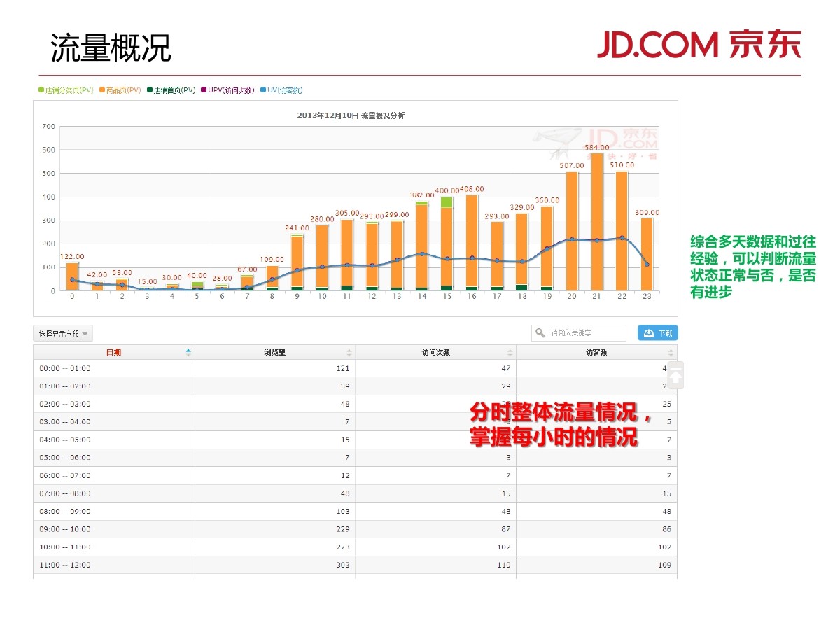Click the 访问次数 value 47
The width and height of the screenshot is (840, 630).
(506, 368)
